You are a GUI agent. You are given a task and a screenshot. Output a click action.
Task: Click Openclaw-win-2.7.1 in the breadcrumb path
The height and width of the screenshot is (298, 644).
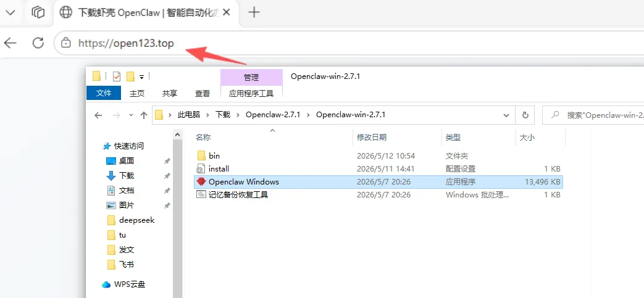pyautogui.click(x=351, y=115)
